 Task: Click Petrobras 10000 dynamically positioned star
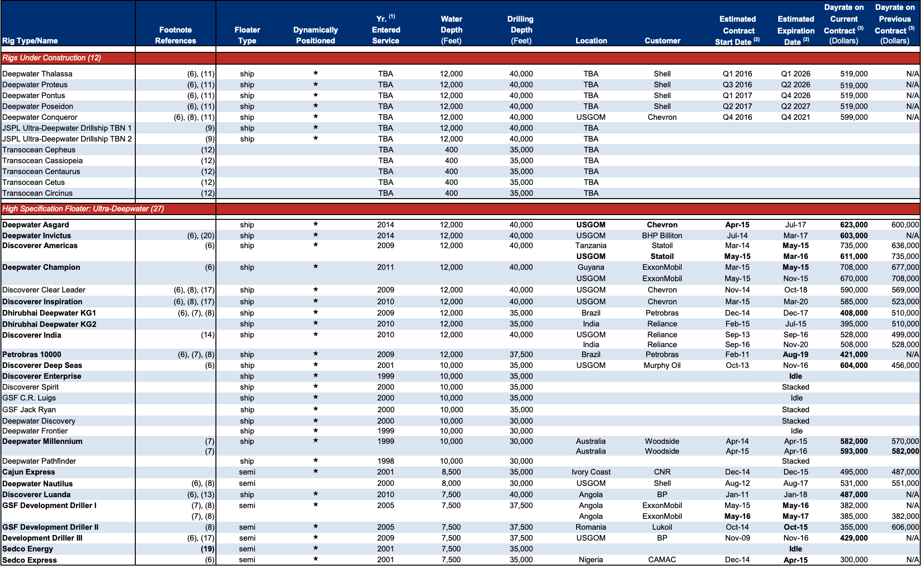click(x=315, y=354)
